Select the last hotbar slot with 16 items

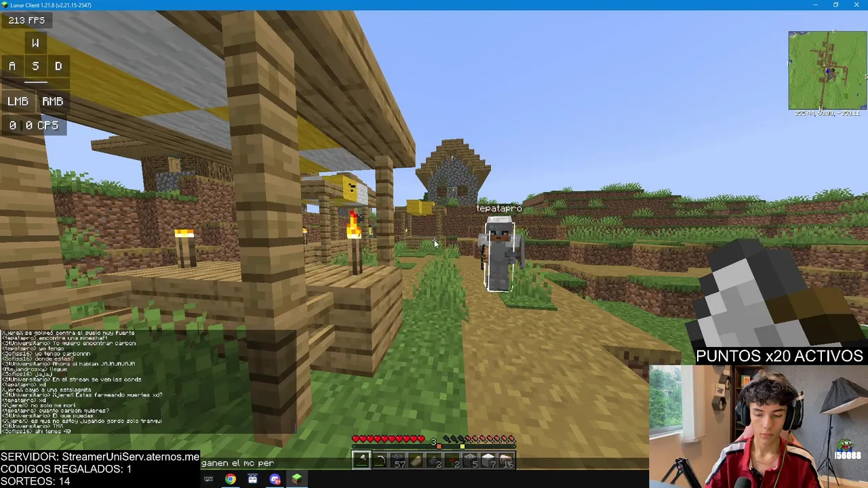click(x=505, y=460)
